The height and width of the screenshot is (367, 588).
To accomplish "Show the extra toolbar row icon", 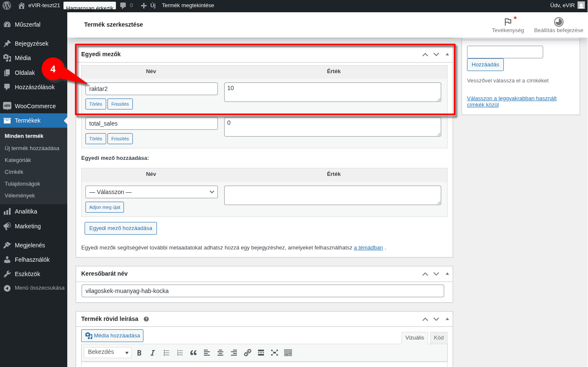I will pos(288,353).
